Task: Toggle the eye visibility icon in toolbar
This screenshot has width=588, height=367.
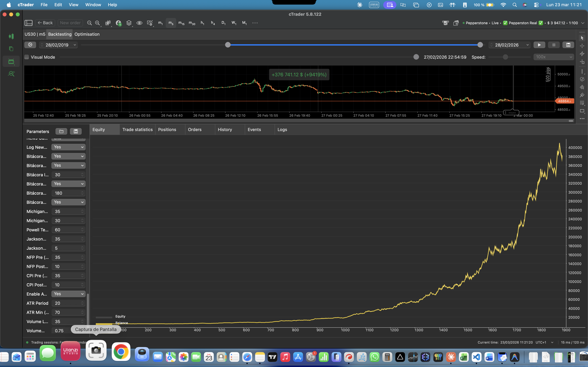Action: [139, 23]
